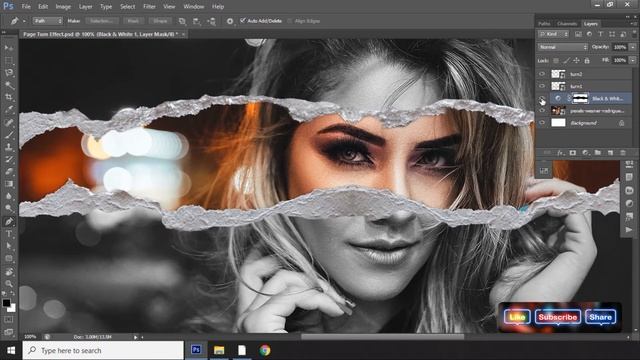Toggle lock position icon

576,60
